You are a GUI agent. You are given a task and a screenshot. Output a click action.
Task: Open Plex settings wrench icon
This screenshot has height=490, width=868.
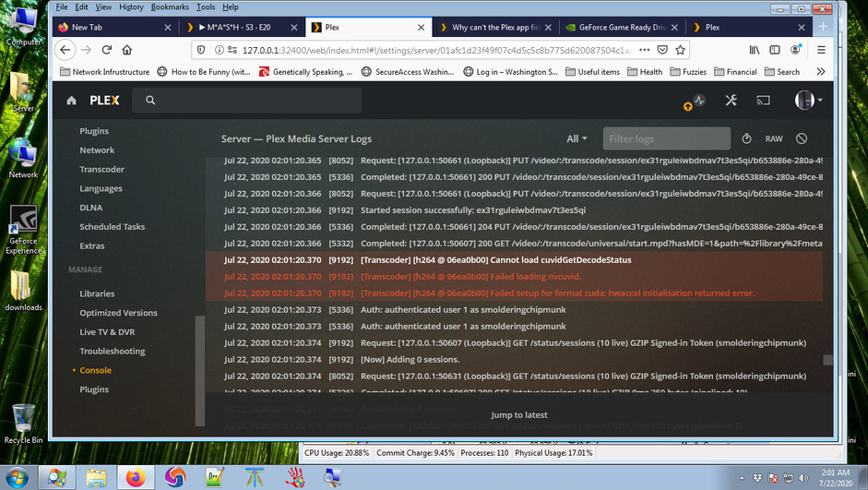[731, 101]
